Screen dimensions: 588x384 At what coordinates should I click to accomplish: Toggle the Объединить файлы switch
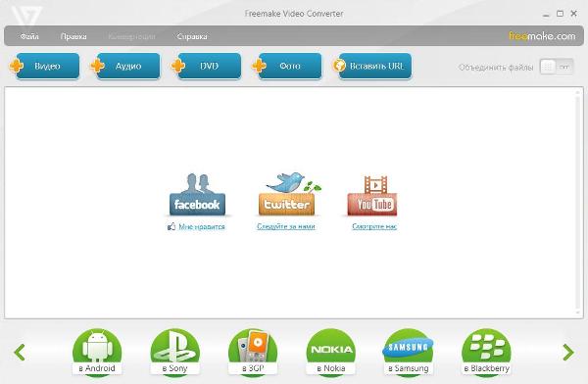pos(557,68)
